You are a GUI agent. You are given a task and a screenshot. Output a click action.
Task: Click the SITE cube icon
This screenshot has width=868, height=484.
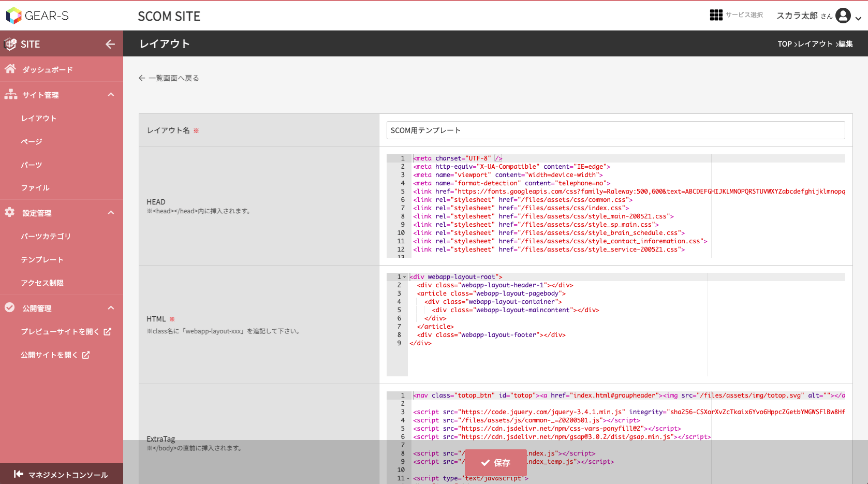coord(10,44)
